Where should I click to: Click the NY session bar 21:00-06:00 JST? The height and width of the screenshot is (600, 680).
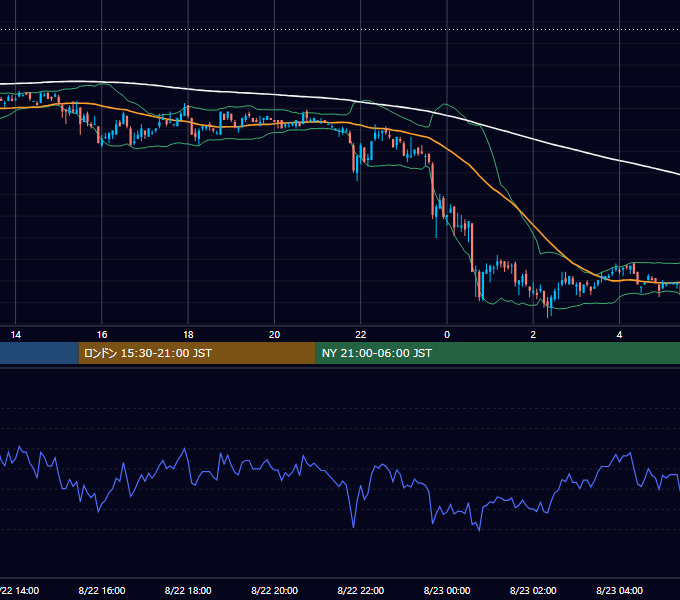497,353
